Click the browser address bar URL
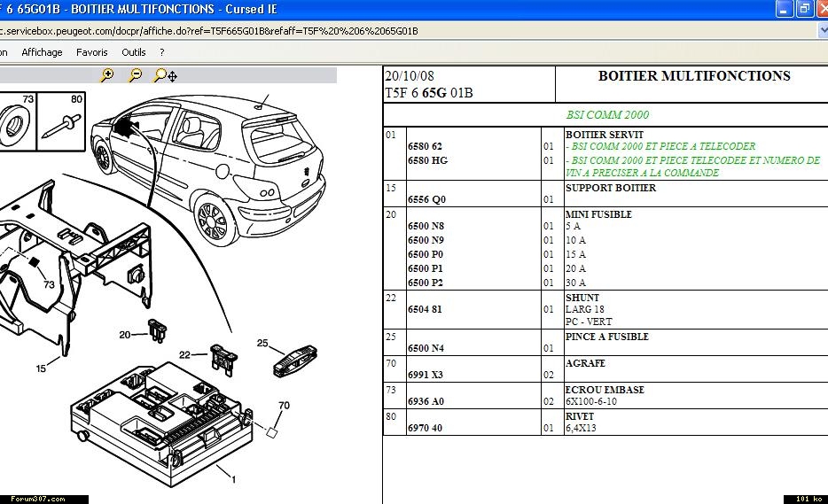 tap(209, 31)
